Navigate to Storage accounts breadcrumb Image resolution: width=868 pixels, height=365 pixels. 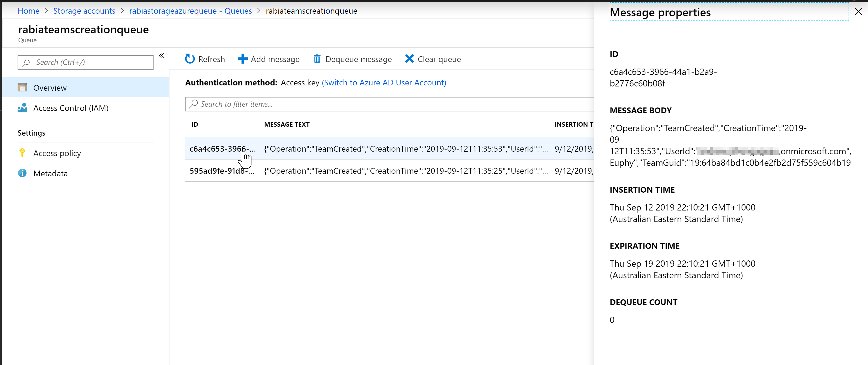pos(84,11)
